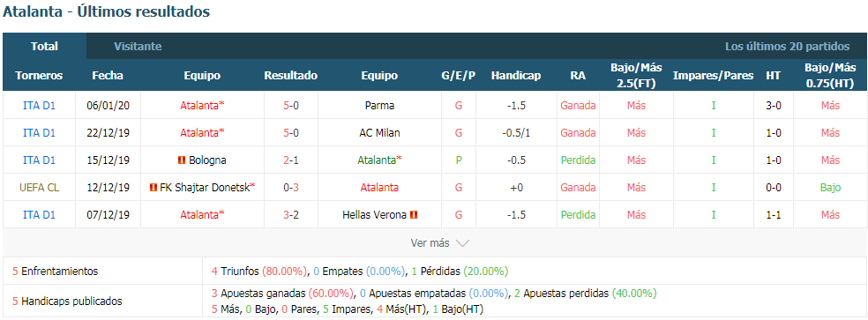Click the red card icon beside FK Shajtar Donetsk
The width and height of the screenshot is (868, 320).
(x=153, y=188)
